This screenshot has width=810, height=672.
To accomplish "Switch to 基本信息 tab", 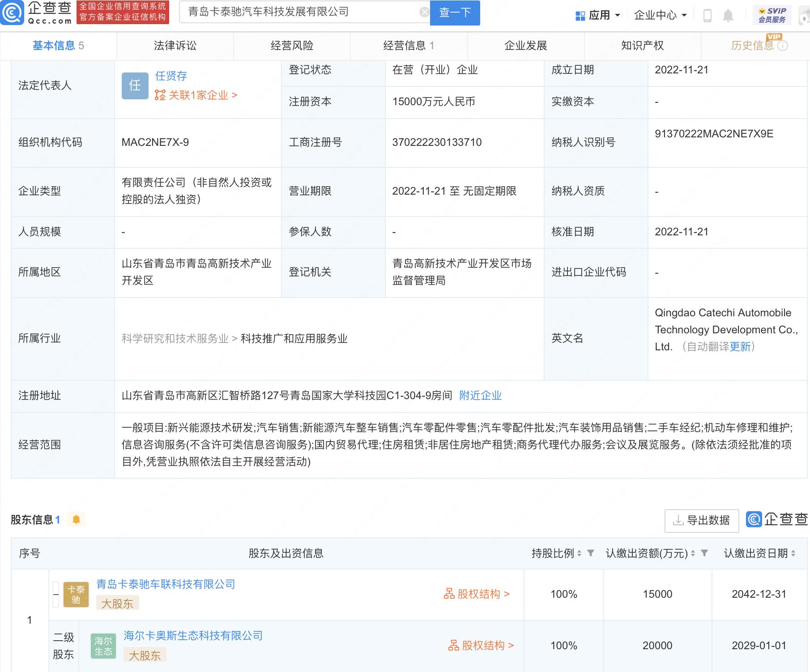I will 58,46.
